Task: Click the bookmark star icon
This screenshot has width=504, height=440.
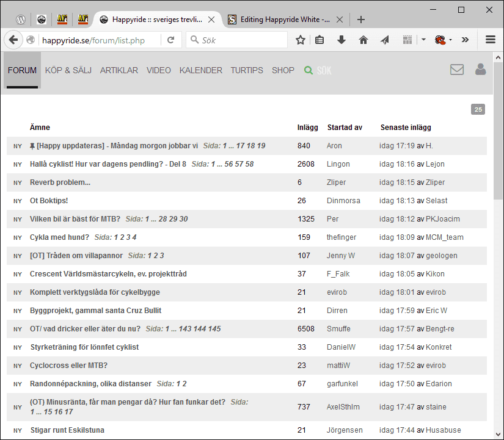Action: pyautogui.click(x=300, y=40)
